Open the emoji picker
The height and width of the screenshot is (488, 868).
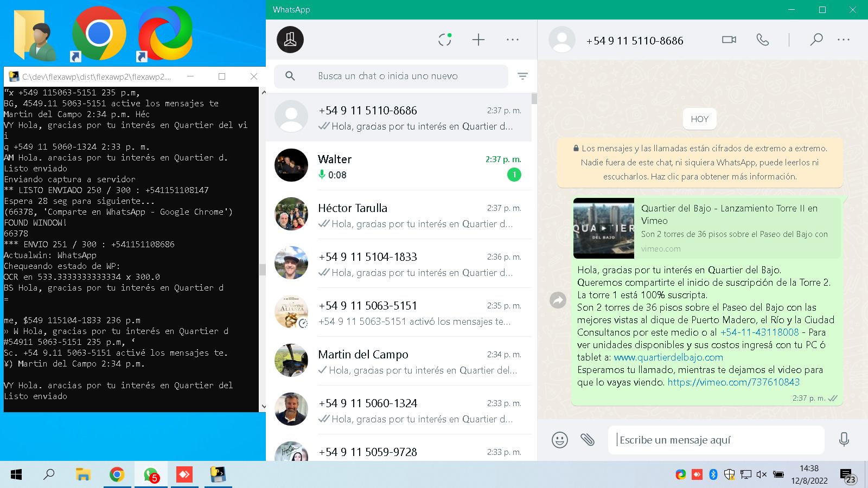pos(560,440)
